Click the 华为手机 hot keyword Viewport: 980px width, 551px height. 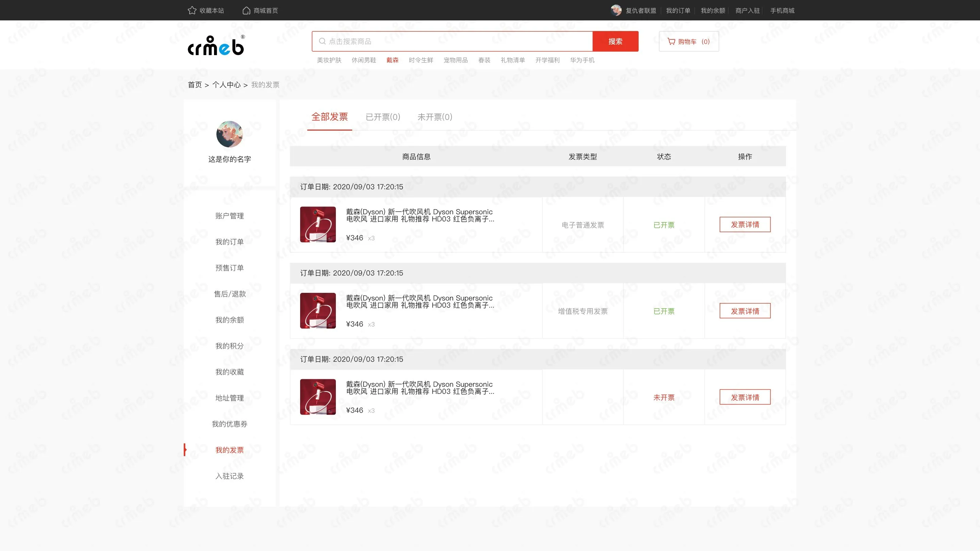[582, 60]
